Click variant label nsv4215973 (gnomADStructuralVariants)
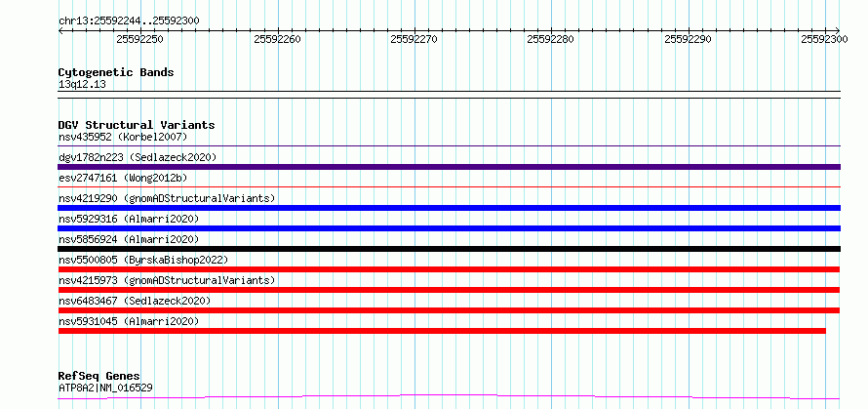868x409 pixels. click(167, 280)
